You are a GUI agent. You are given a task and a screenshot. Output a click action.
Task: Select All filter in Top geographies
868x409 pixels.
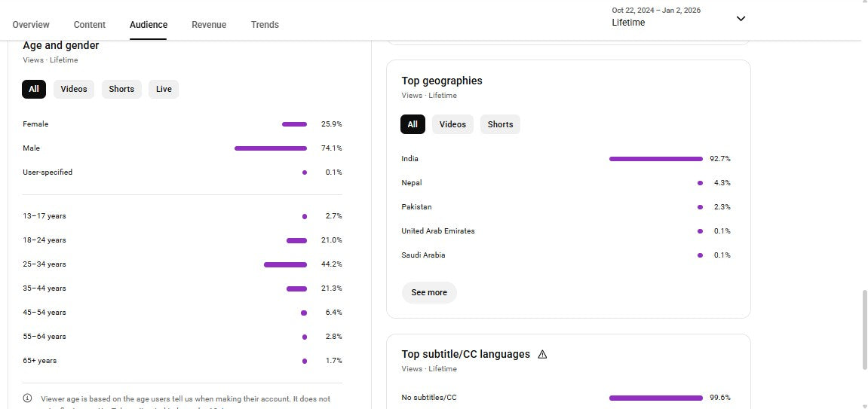click(x=413, y=124)
